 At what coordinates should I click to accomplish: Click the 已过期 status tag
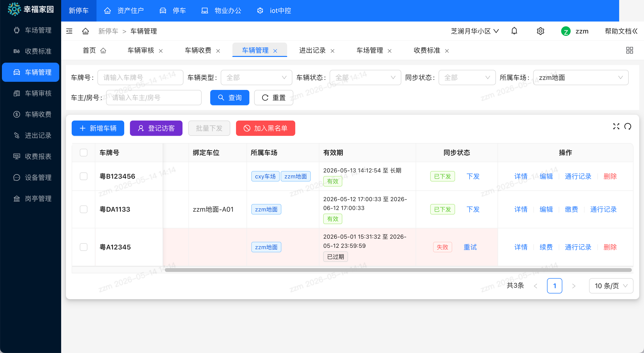pos(336,257)
